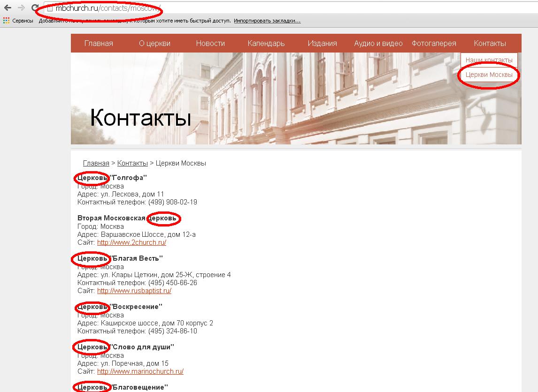Click the Главная breadcrumb link
Image resolution: width=538 pixels, height=392 pixels.
pos(96,163)
